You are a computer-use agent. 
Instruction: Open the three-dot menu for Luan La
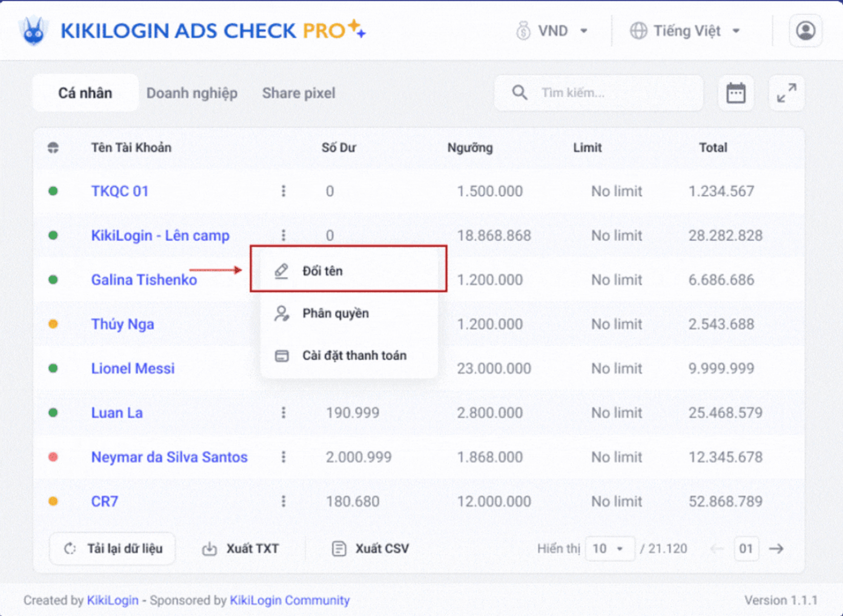283,413
